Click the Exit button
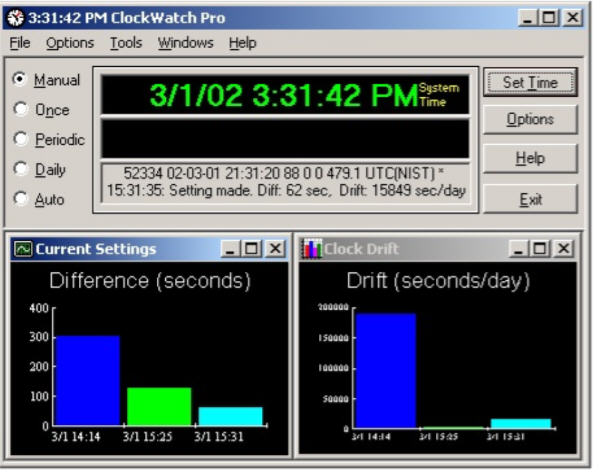 pyautogui.click(x=530, y=199)
